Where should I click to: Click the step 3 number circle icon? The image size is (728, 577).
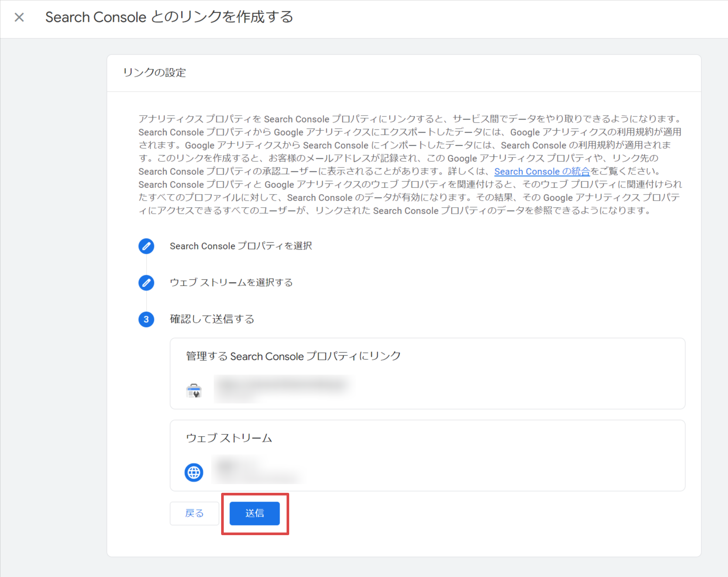point(146,319)
